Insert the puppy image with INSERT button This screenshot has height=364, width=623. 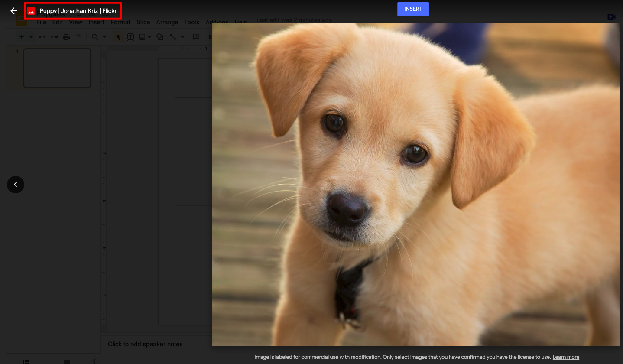(413, 9)
